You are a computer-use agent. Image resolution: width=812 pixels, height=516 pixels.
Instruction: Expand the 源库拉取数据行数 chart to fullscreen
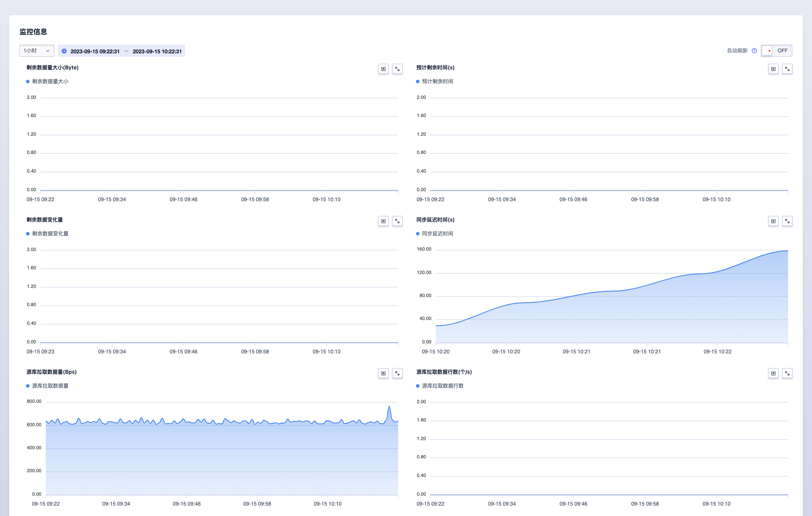click(787, 373)
